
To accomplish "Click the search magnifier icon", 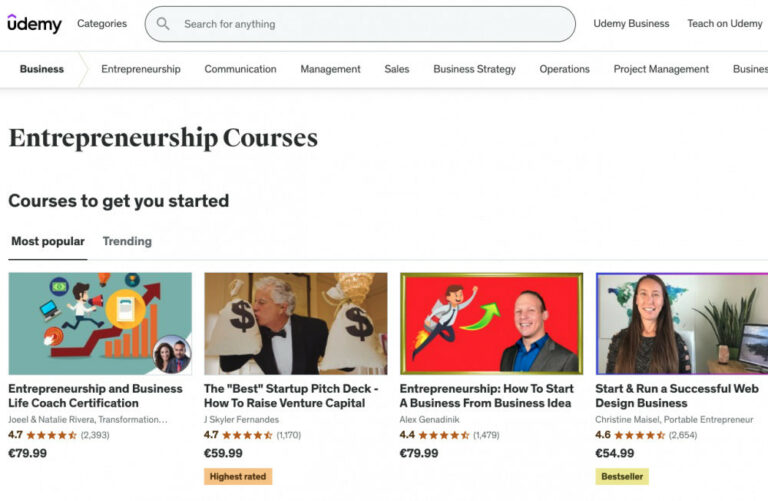I will coord(163,24).
